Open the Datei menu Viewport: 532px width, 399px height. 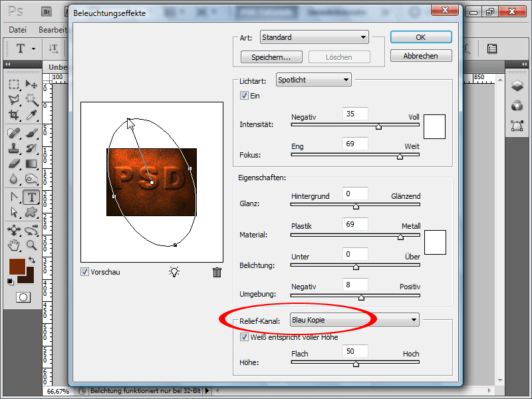(x=18, y=30)
